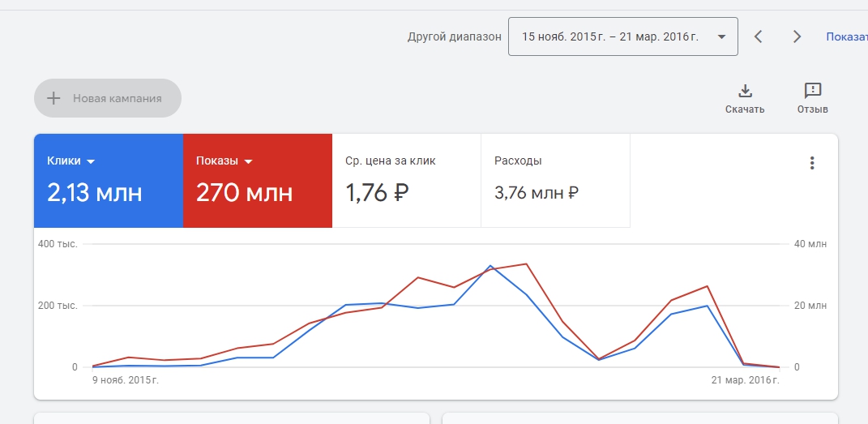868x424 pixels.
Task: Click the 270 млн value on red tile
Action: [244, 193]
